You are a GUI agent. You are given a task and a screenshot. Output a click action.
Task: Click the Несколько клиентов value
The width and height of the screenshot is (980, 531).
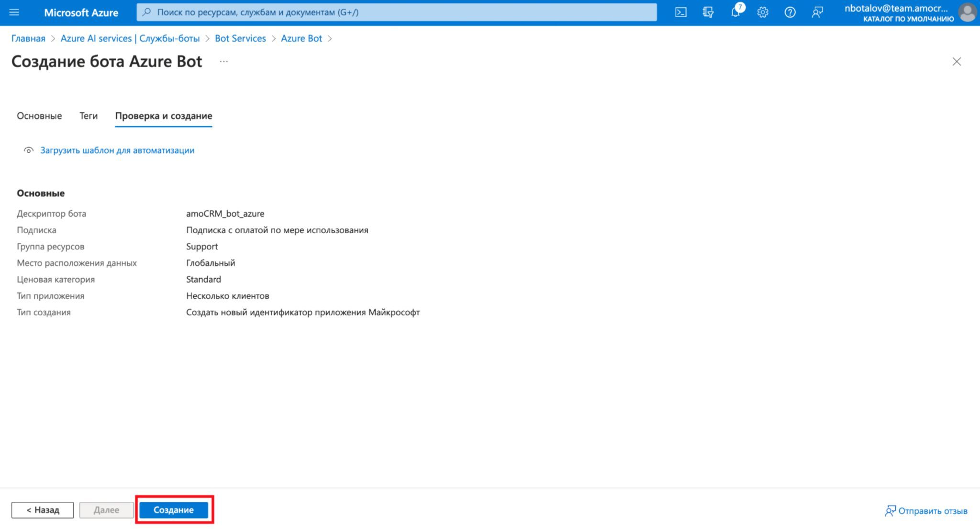(228, 296)
